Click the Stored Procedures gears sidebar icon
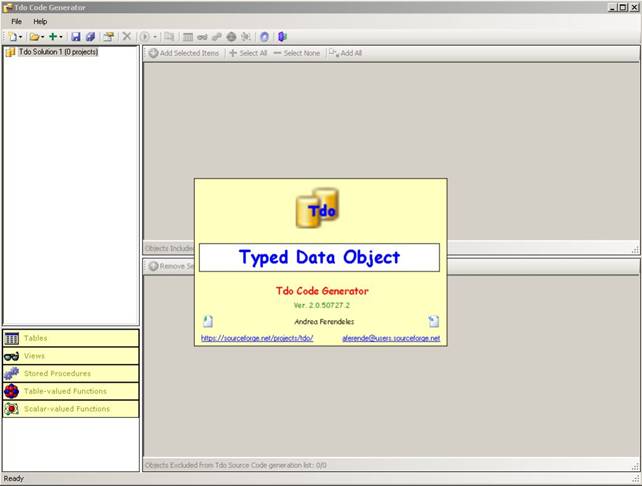 point(11,373)
